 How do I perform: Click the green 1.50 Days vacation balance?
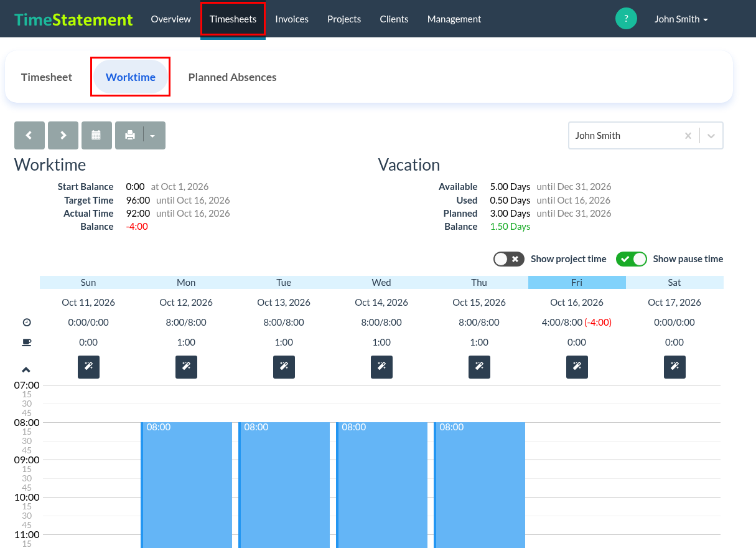coord(510,227)
